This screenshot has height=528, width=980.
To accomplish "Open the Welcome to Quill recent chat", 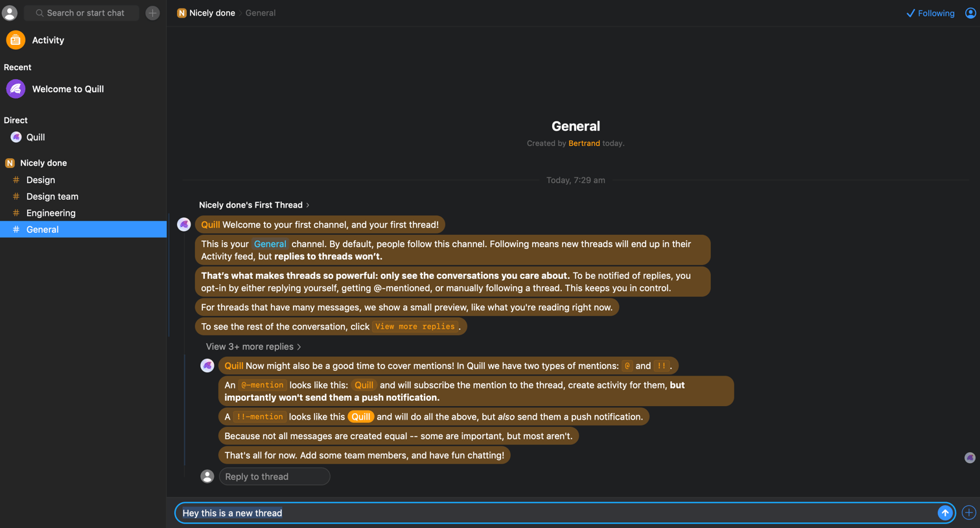I will (x=83, y=89).
